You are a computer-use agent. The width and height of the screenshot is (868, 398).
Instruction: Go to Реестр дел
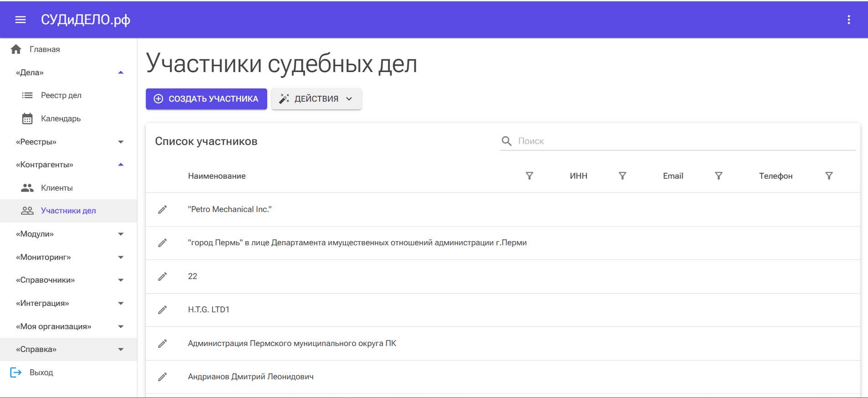pos(61,95)
